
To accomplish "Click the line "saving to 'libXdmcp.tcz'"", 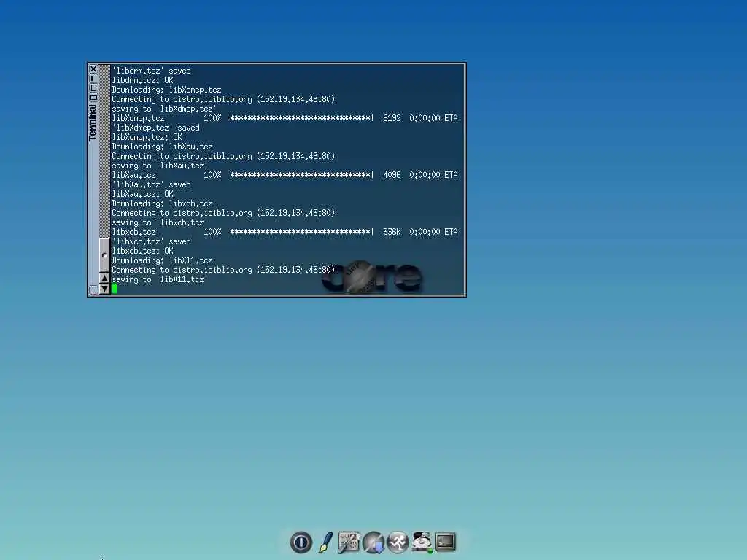I will (164, 109).
